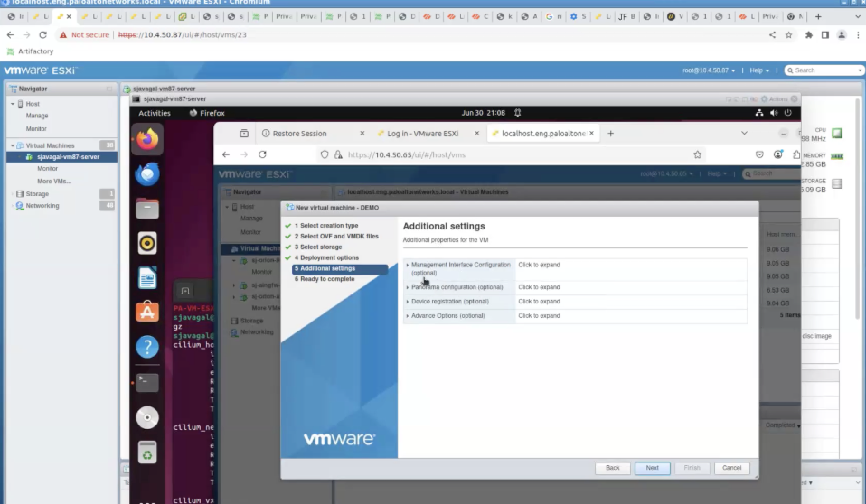Go to step 4 Deployment options
This screenshot has height=504, width=866.
pyautogui.click(x=326, y=258)
